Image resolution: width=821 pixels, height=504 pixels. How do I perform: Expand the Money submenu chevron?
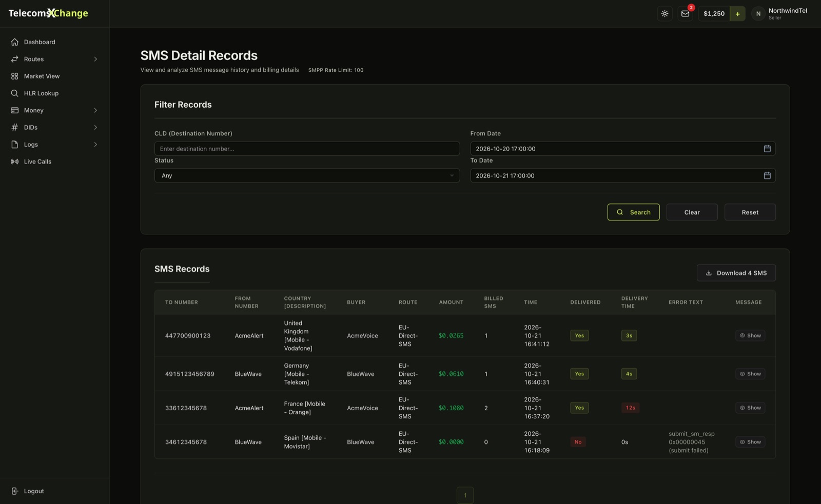(95, 110)
